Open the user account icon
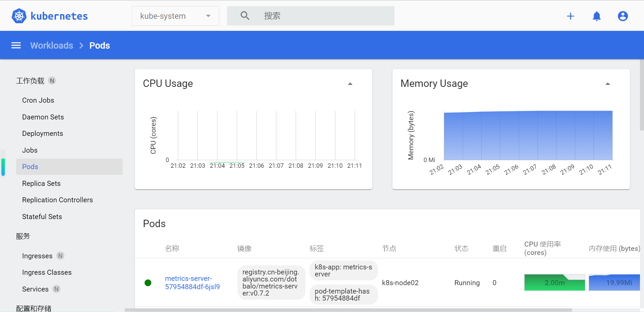The width and height of the screenshot is (644, 312). pos(623,16)
